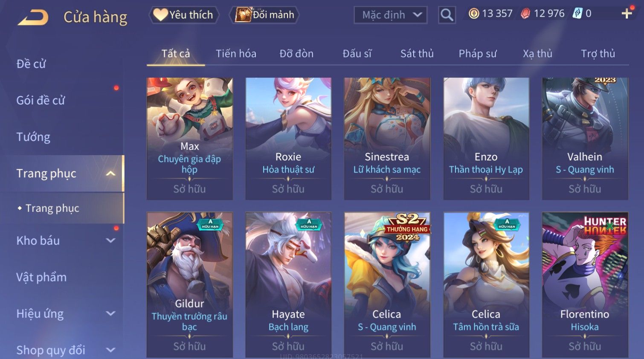Click the golden back arrow icon
The height and width of the screenshot is (359, 644).
[x=33, y=17]
